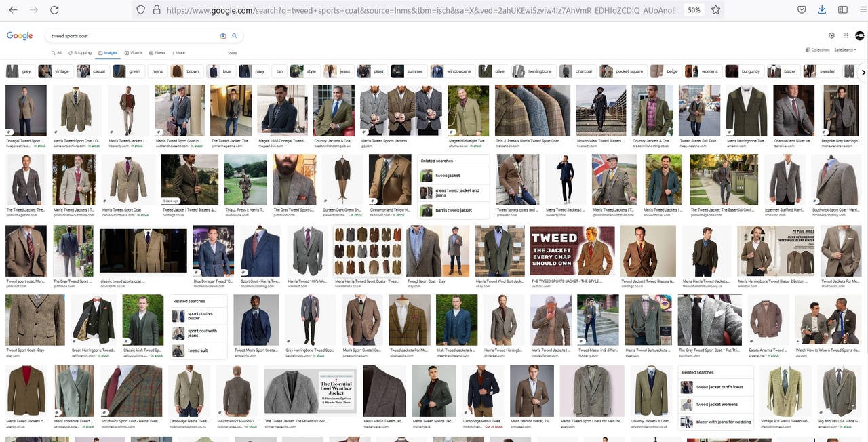Screen dimensions: 868x442
Task: Open the Google apps grid
Action: (x=845, y=35)
